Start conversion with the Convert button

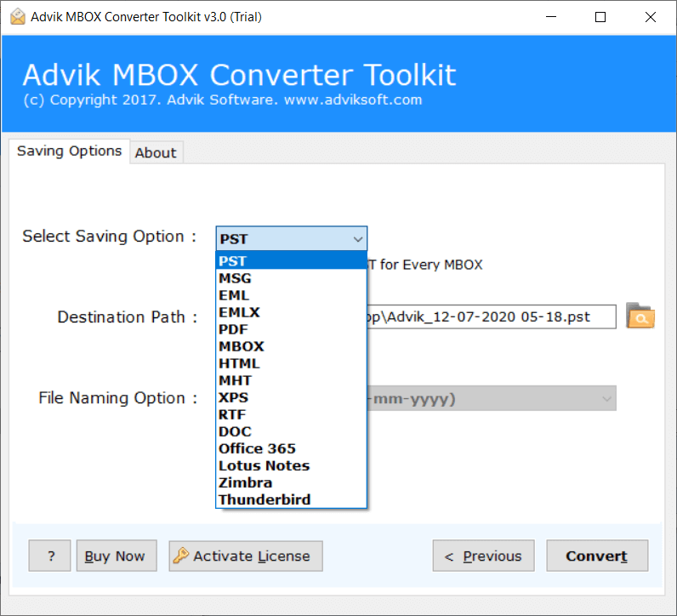coord(597,556)
